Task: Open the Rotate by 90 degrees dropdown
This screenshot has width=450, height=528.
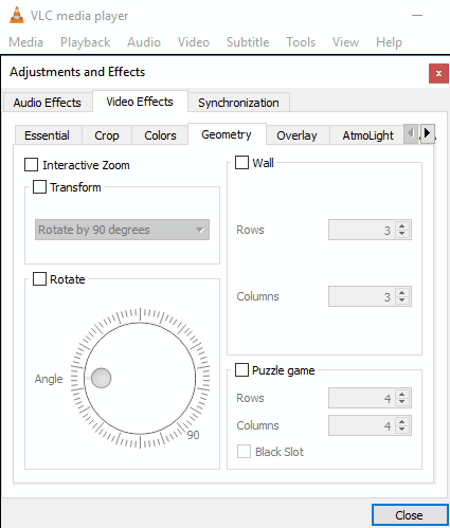Action: (122, 230)
